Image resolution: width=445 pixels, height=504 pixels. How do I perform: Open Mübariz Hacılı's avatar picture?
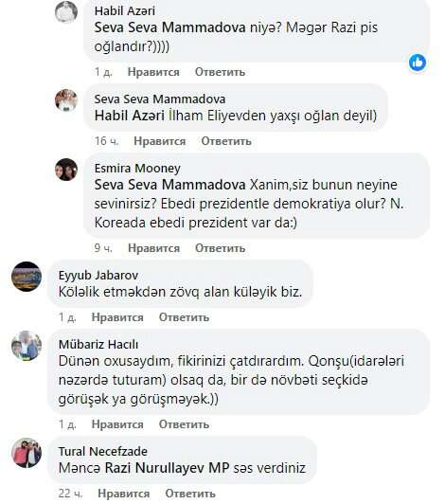(27, 346)
